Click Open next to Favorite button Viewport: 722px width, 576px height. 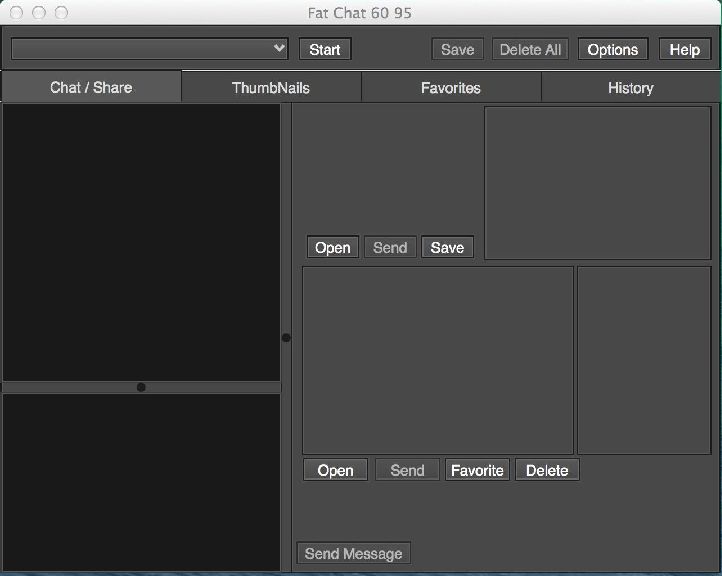coord(335,470)
